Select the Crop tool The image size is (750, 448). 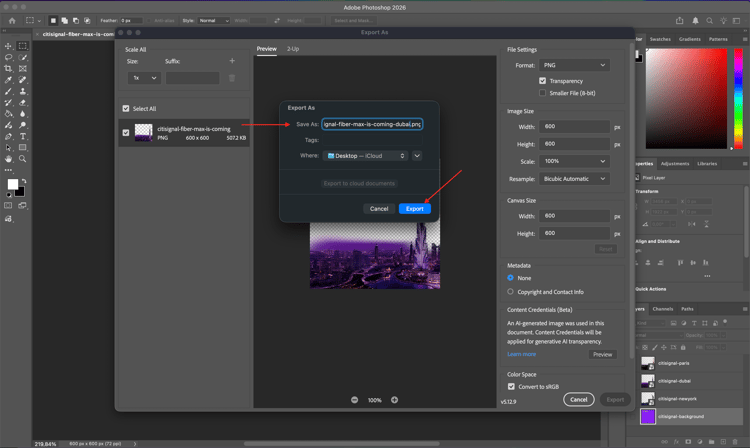9,68
